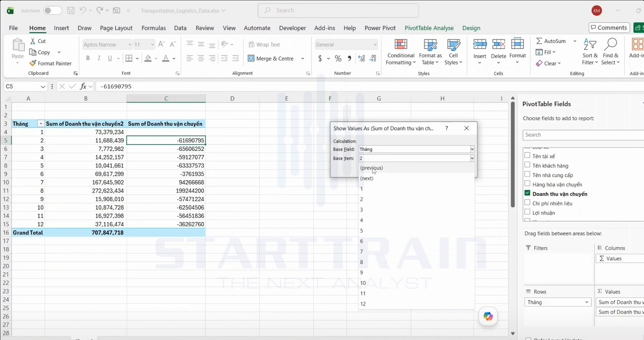
Task: Click the AutoSum sigma icon
Action: tap(539, 41)
